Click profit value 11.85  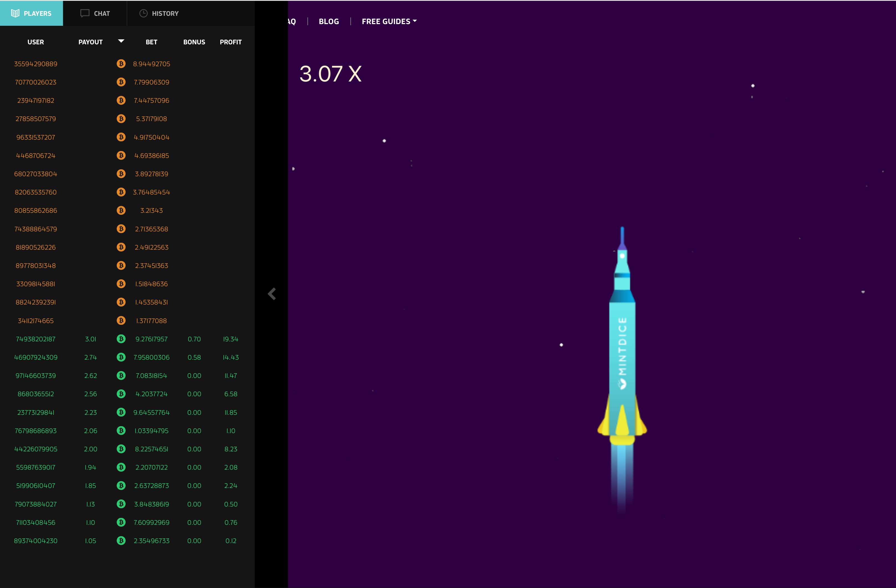click(231, 412)
